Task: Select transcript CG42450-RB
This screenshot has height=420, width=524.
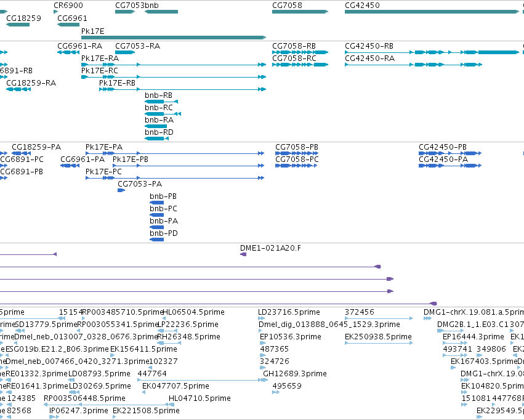Action: pos(432,52)
